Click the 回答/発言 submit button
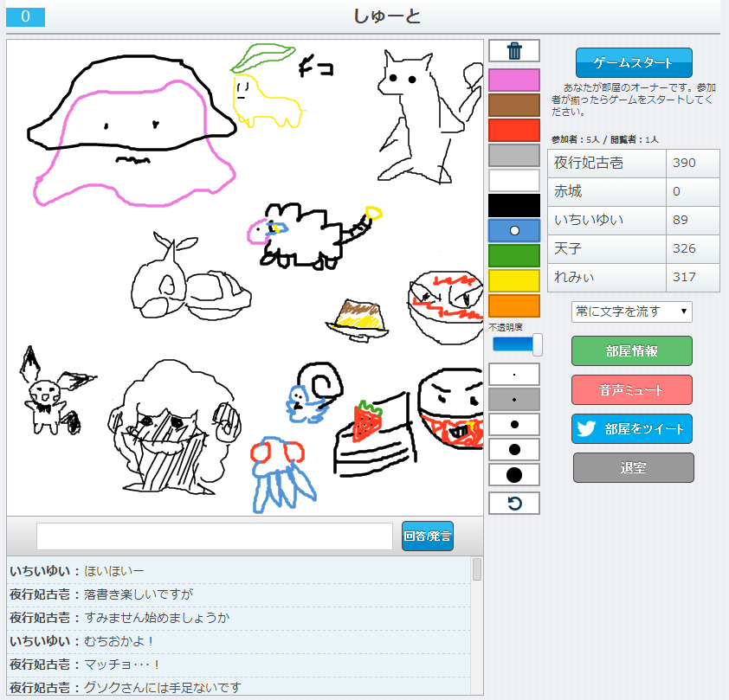The height and width of the screenshot is (700, 729). click(427, 536)
